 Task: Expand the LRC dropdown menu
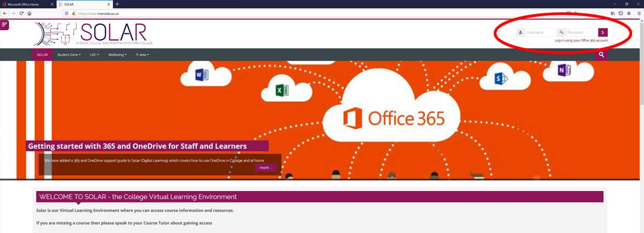[x=94, y=55]
